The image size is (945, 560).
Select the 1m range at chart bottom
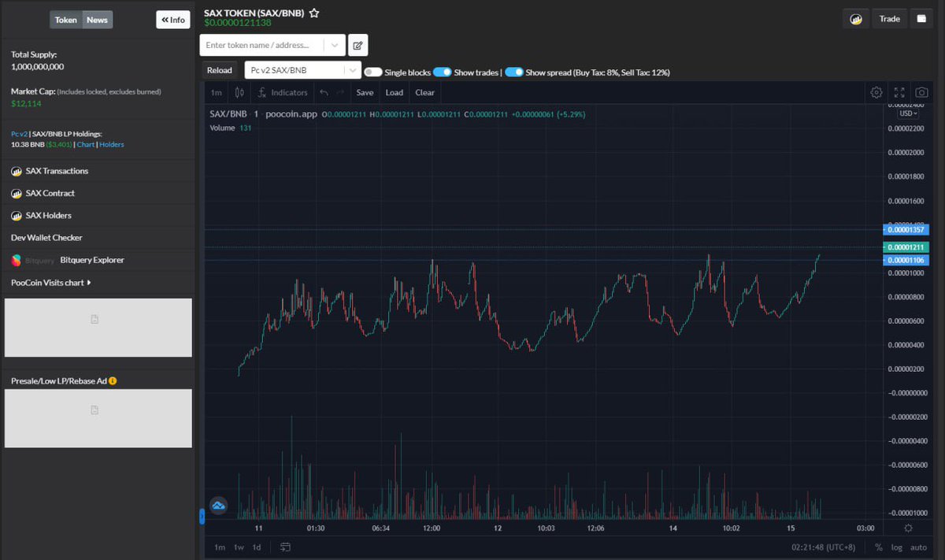click(x=220, y=547)
